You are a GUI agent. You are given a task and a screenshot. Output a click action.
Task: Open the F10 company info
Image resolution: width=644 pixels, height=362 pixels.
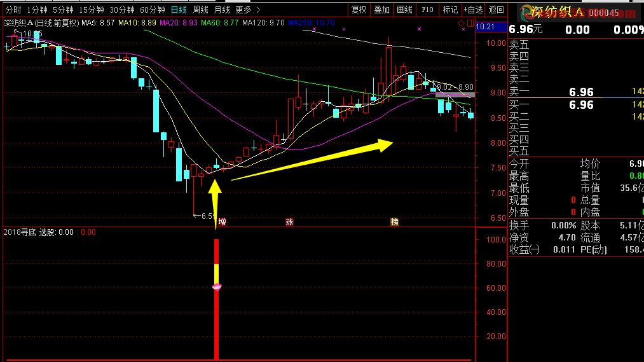click(427, 10)
